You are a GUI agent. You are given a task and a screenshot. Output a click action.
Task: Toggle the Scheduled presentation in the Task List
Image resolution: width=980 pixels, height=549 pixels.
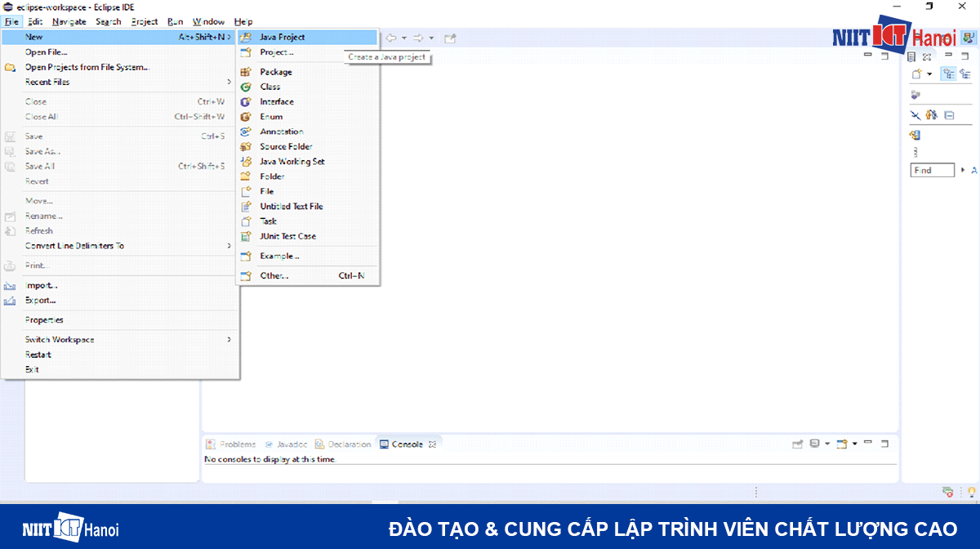967,74
